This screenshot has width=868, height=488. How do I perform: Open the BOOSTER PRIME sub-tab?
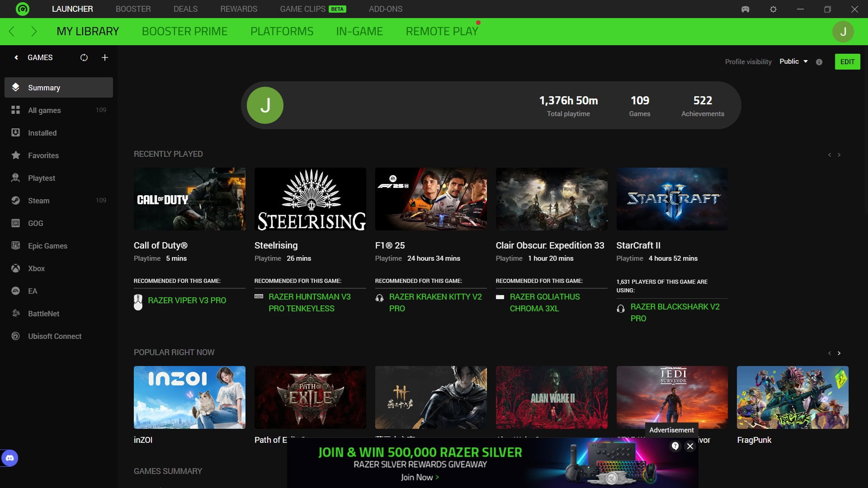coord(184,31)
